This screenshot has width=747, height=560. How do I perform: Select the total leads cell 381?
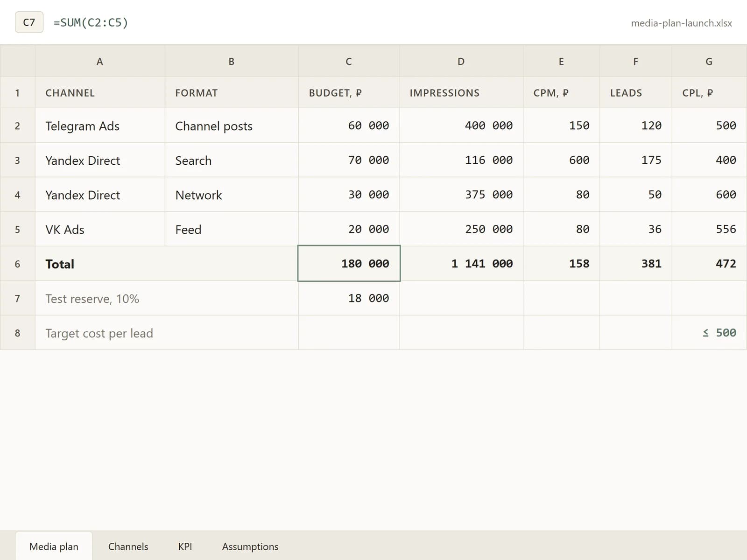pyautogui.click(x=635, y=264)
